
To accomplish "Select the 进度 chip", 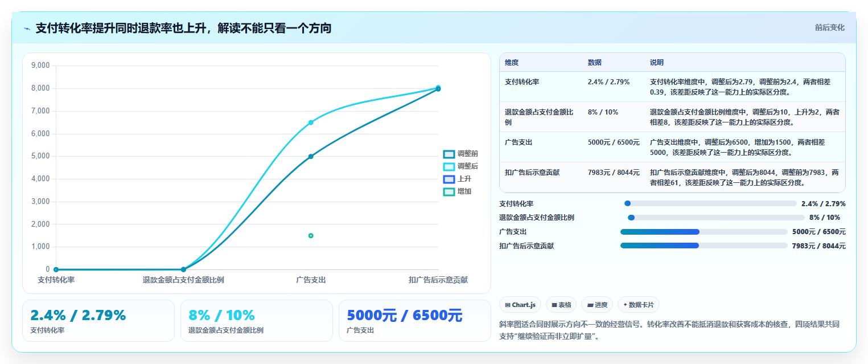I will click(x=597, y=305).
